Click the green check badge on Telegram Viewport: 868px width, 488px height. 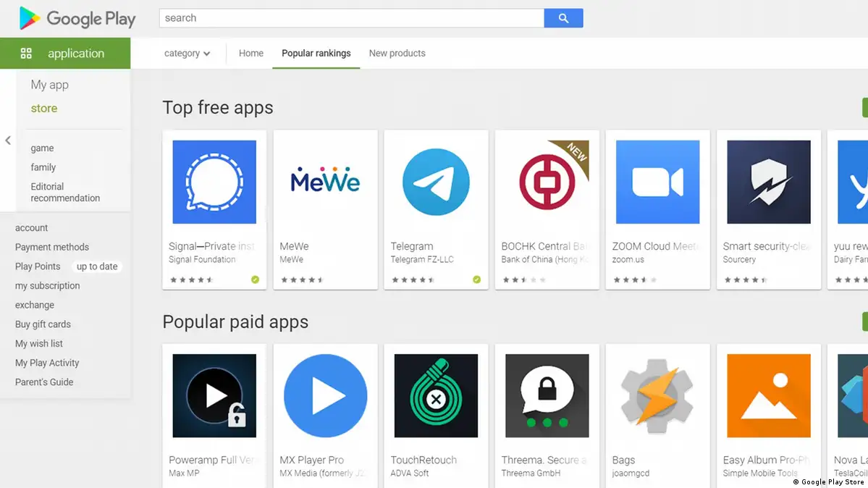pyautogui.click(x=476, y=279)
